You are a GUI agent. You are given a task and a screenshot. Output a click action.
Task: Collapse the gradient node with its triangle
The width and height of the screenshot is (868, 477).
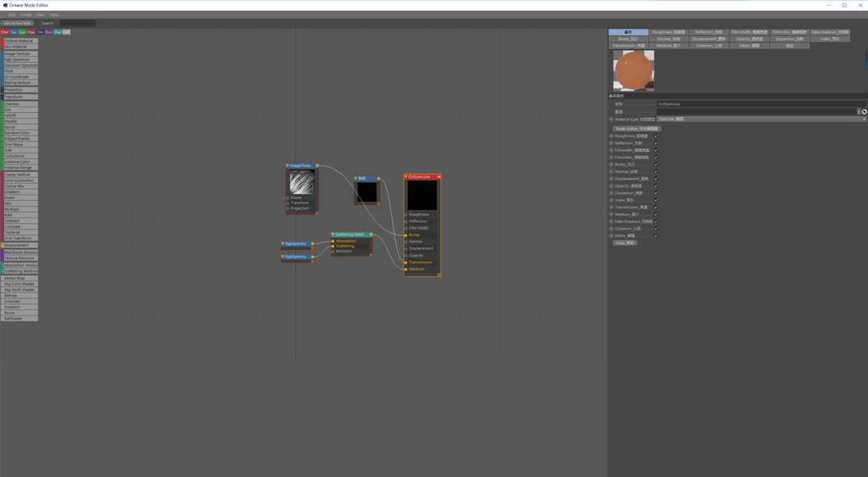[355, 179]
